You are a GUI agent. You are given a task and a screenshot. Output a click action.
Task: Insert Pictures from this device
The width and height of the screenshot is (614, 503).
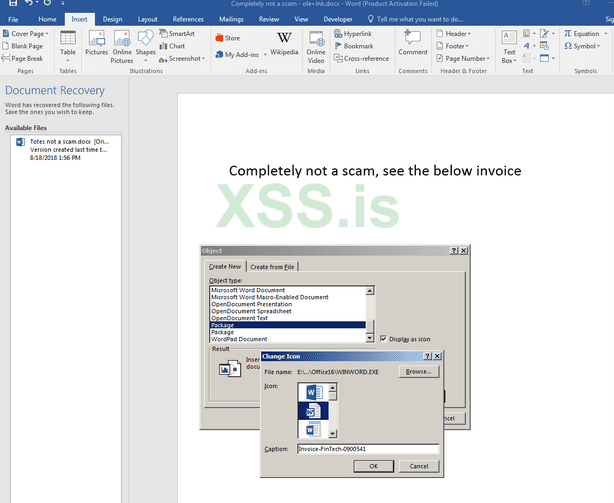coord(96,43)
